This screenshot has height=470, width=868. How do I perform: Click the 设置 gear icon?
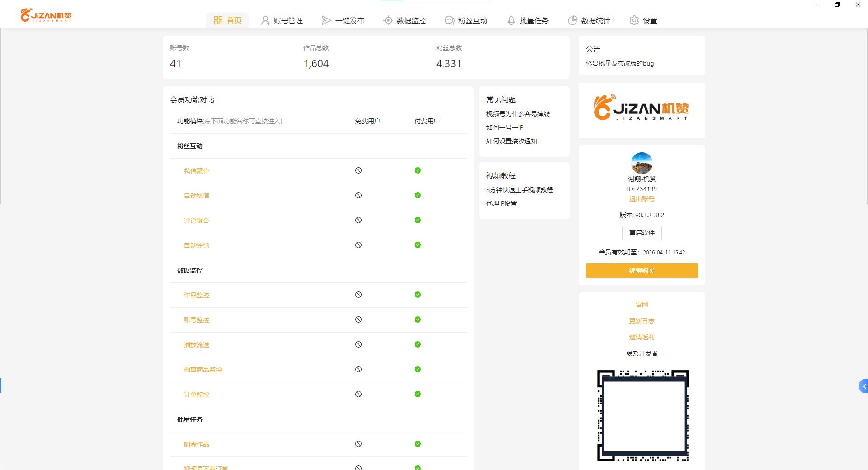point(634,20)
